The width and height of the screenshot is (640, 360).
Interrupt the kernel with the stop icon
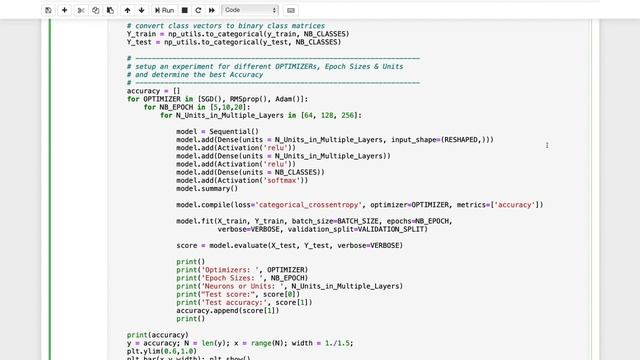[x=184, y=10]
